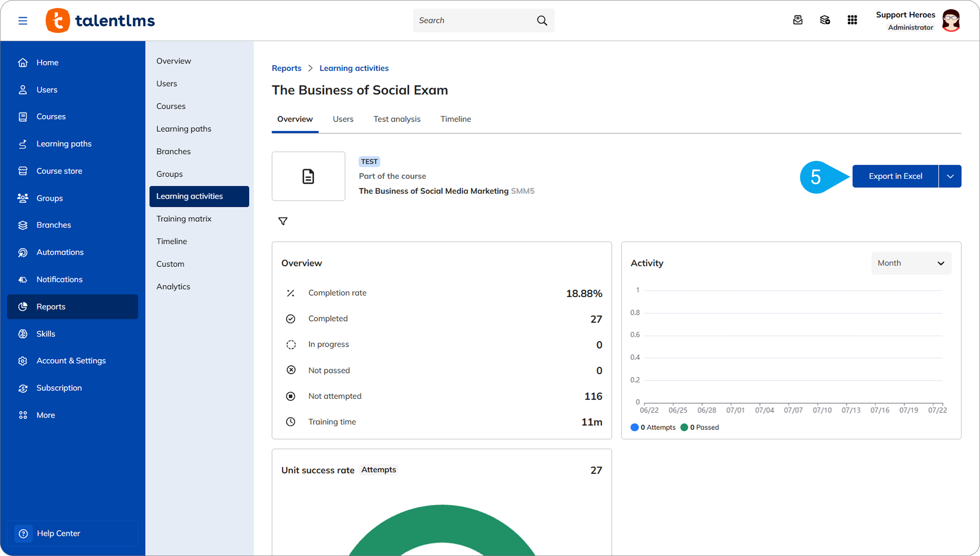Open the filter funnel icon
Viewport: 980px width, 556px height.
[x=283, y=221]
